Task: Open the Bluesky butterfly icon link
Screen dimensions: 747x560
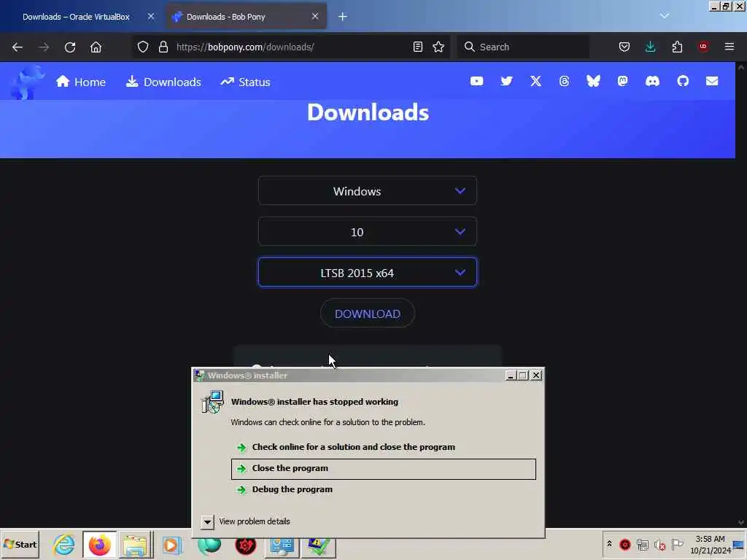Action: click(593, 81)
